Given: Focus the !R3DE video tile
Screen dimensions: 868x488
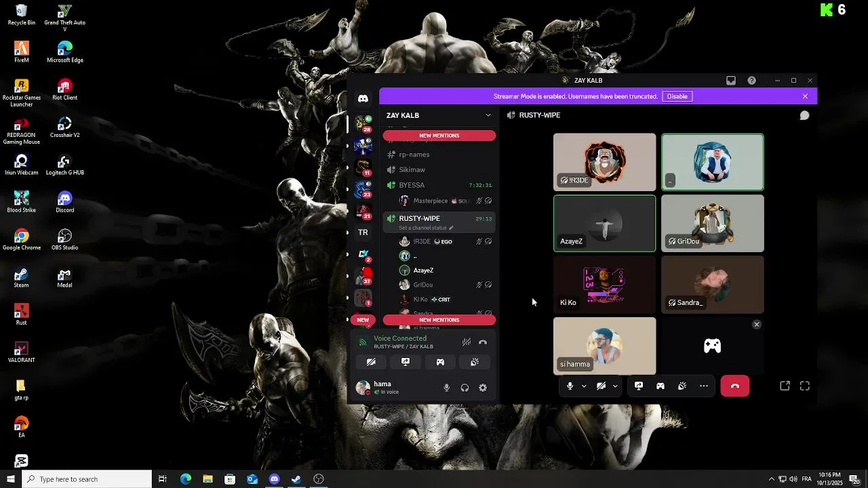Looking at the screenshot, I should 605,162.
